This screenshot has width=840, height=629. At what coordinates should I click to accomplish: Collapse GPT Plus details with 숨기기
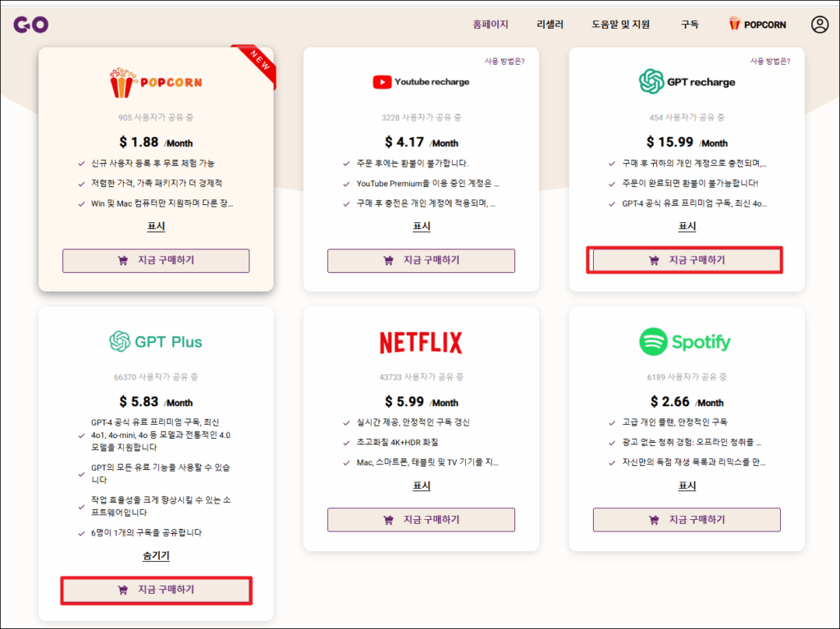point(156,555)
